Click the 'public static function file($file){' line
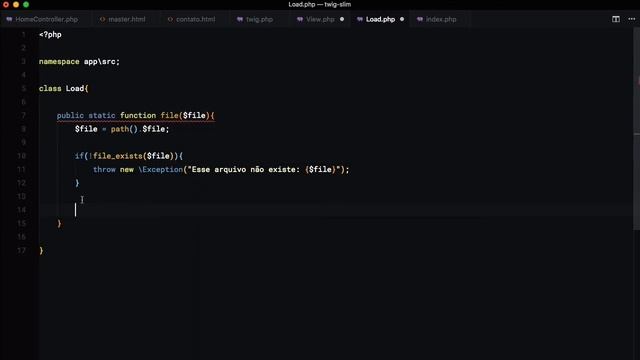The image size is (640, 360). point(136,116)
